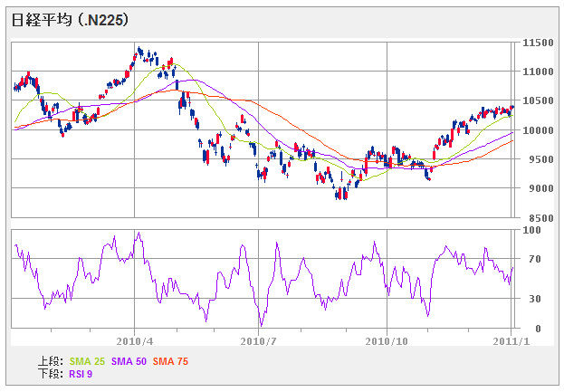
Task: Click the RSI 30 axis label
Action: [534, 299]
